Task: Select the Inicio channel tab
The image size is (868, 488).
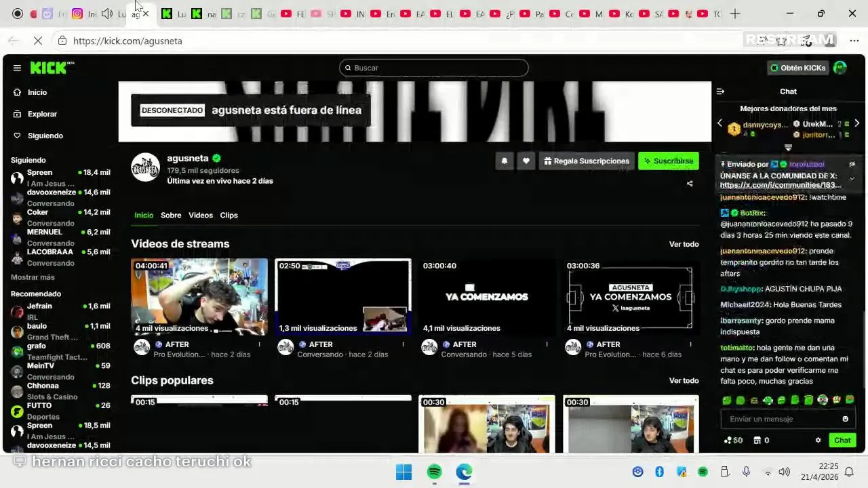Action: point(144,215)
